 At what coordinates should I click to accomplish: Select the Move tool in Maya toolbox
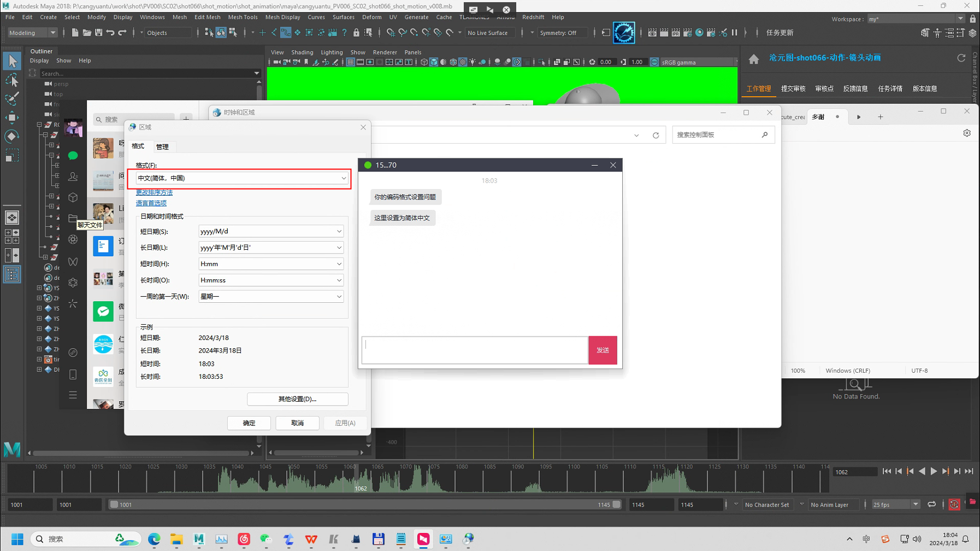point(11,118)
